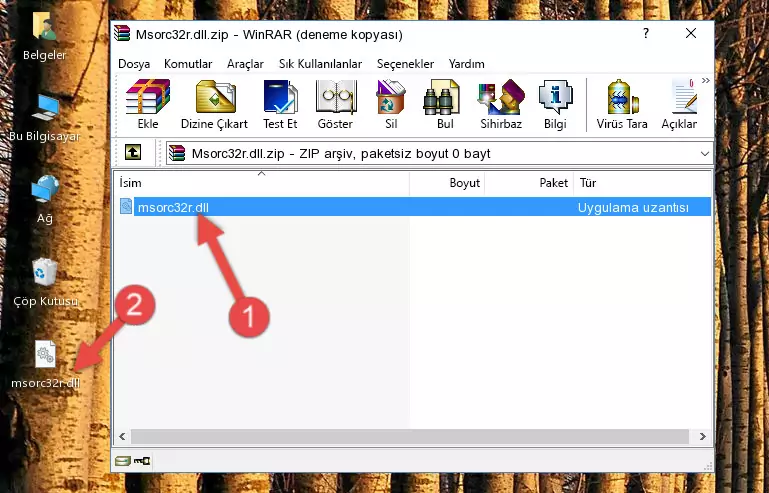Select the Çöp Kutusu recycle bin

(45, 283)
